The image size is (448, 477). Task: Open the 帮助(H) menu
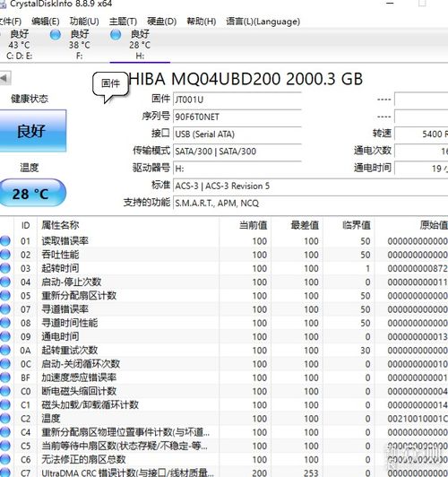pos(202,22)
